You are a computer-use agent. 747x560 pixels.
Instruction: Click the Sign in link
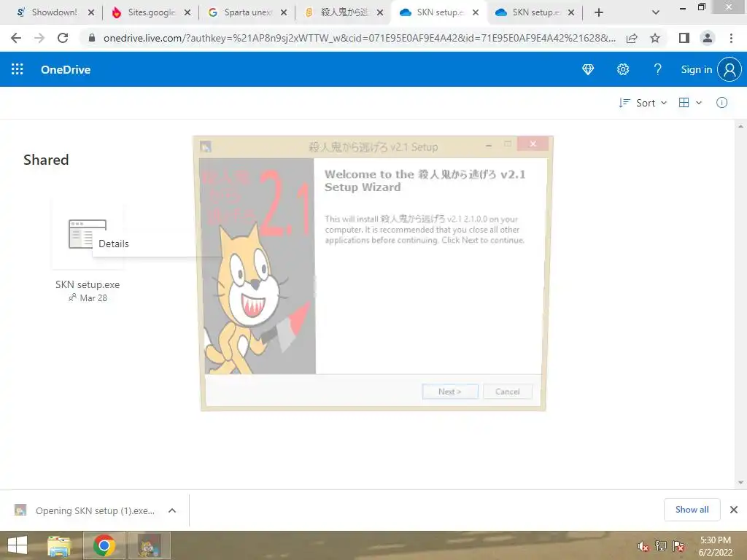696,69
